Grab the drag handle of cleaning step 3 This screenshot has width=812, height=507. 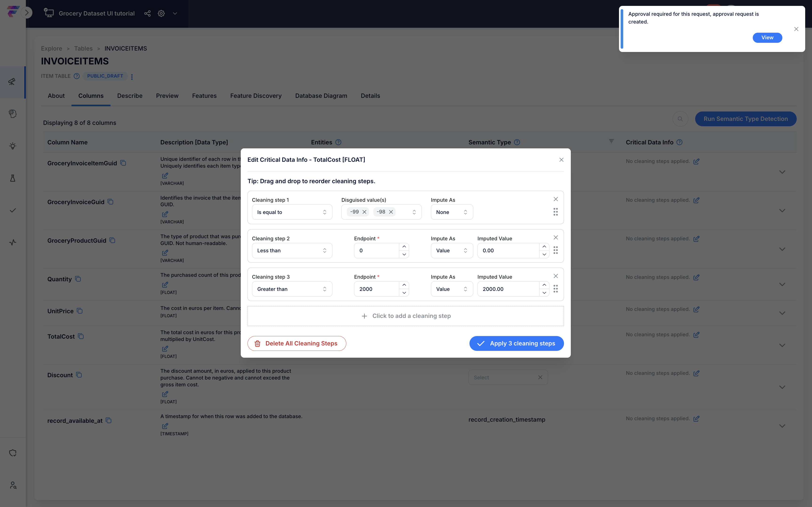[556, 289]
